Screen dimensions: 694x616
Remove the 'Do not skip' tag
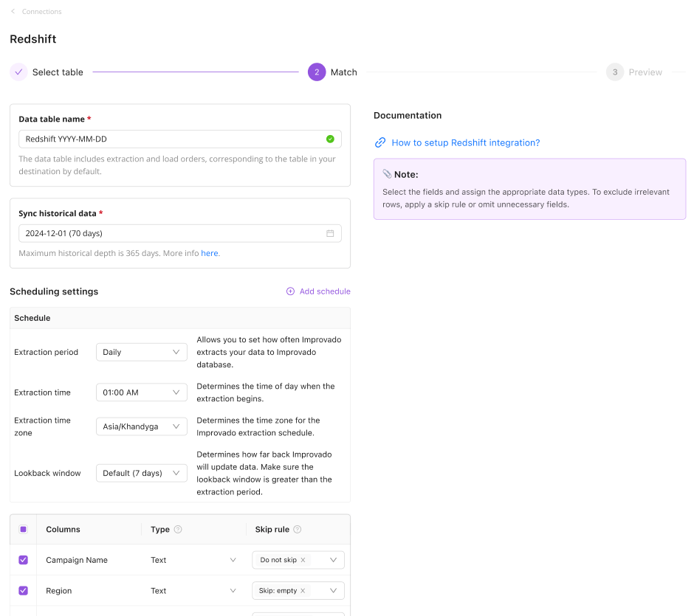(303, 561)
